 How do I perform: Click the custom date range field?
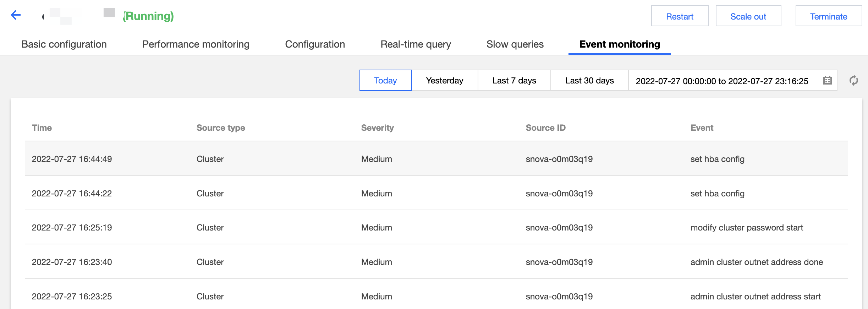721,81
